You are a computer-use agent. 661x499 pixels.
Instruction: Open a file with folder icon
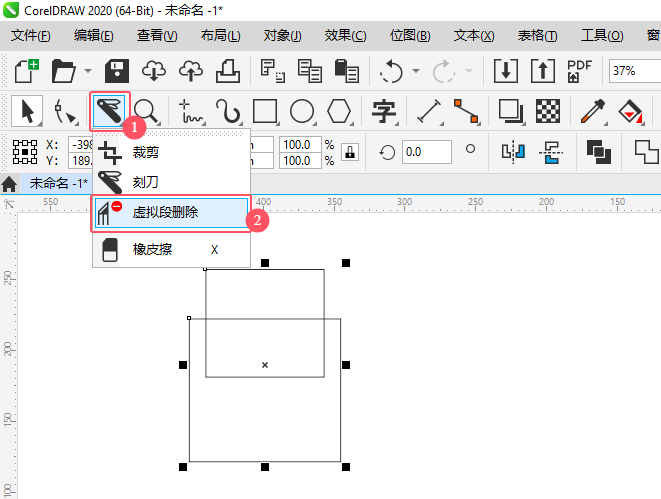click(63, 71)
